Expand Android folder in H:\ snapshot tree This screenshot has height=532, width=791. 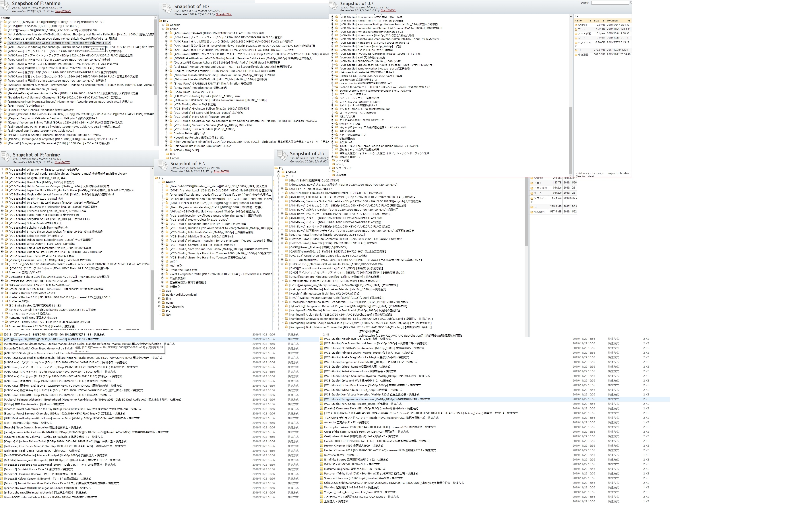tap(163, 25)
